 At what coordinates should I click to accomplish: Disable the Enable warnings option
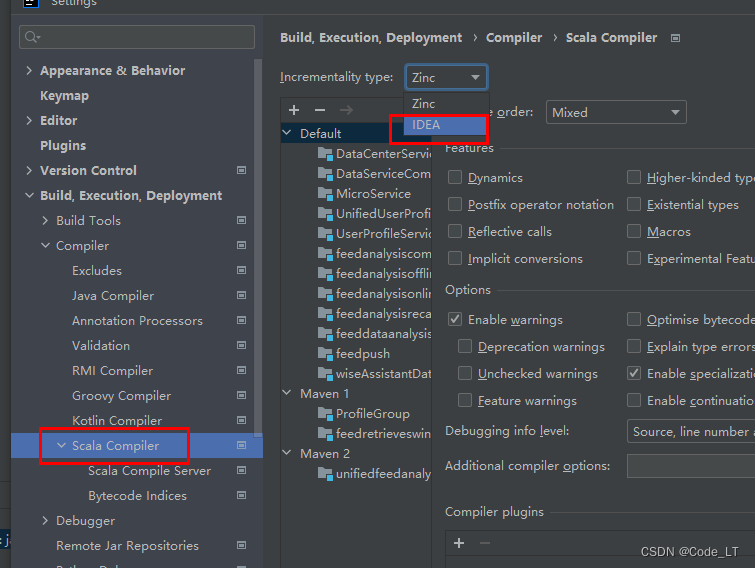click(x=455, y=320)
